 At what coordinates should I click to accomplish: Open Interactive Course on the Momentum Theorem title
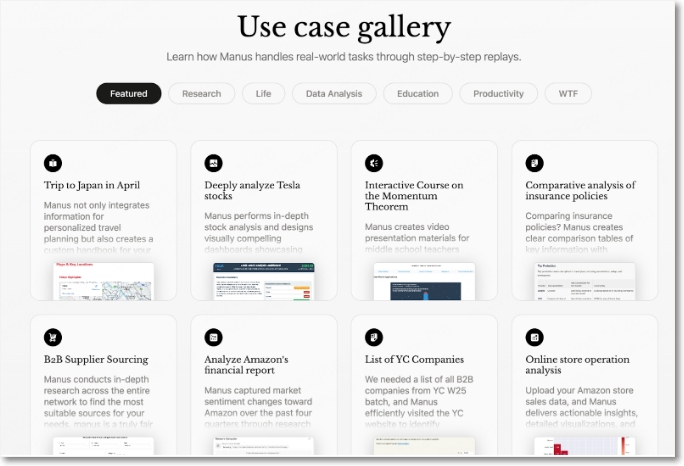(414, 195)
